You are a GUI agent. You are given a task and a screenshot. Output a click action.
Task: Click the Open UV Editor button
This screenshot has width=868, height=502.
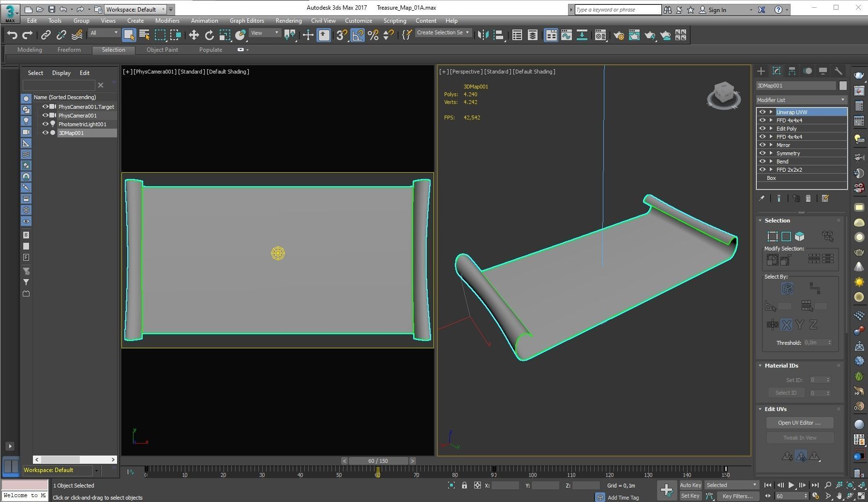pos(799,423)
